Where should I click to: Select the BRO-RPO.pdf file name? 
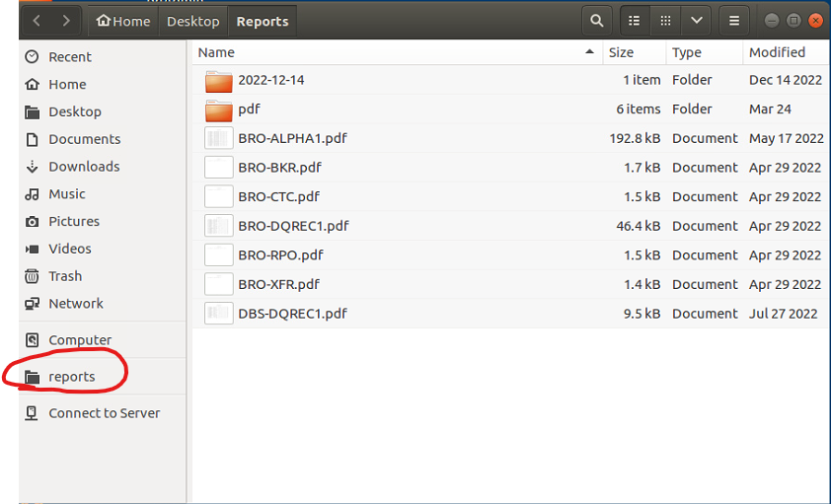coord(281,255)
